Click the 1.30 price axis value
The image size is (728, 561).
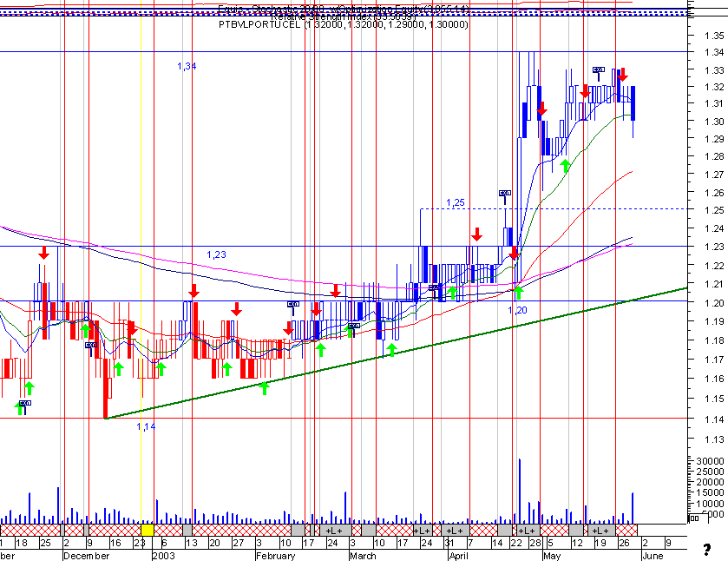click(x=714, y=122)
